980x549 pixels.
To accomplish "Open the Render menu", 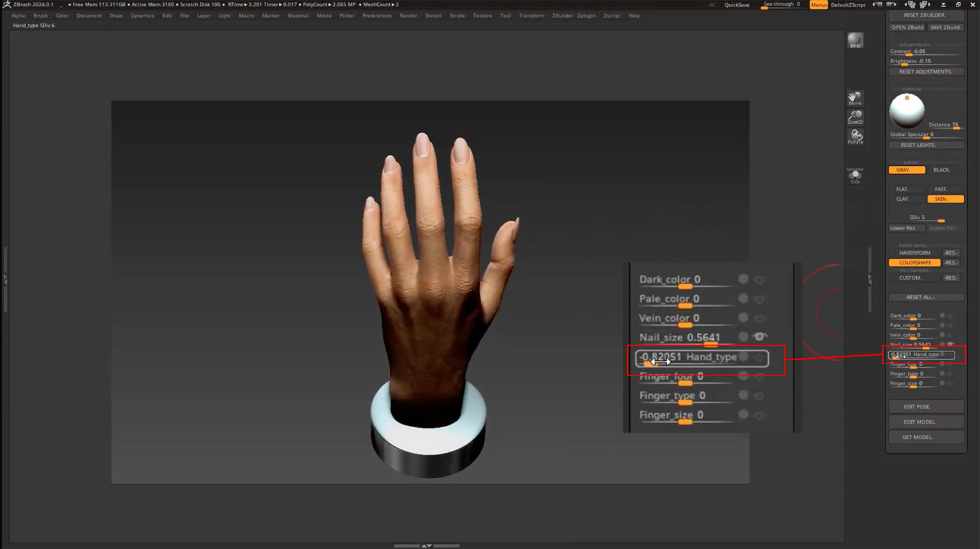I will (x=408, y=15).
